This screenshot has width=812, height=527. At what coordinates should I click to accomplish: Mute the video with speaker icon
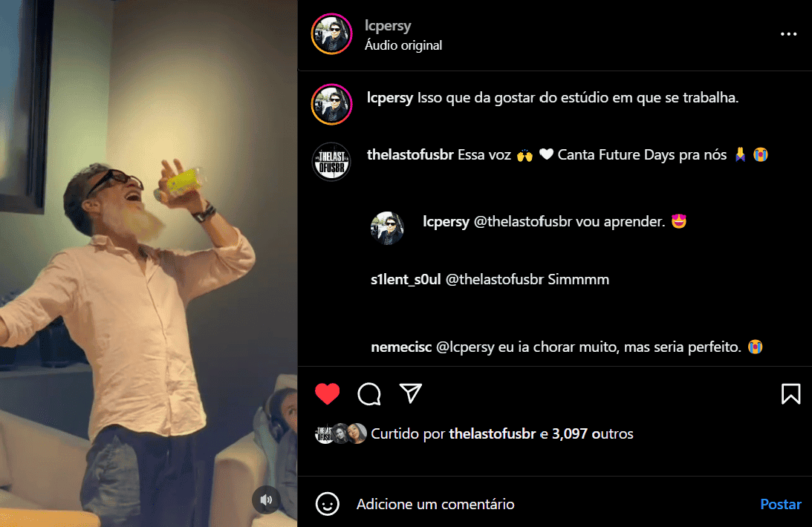[266, 500]
